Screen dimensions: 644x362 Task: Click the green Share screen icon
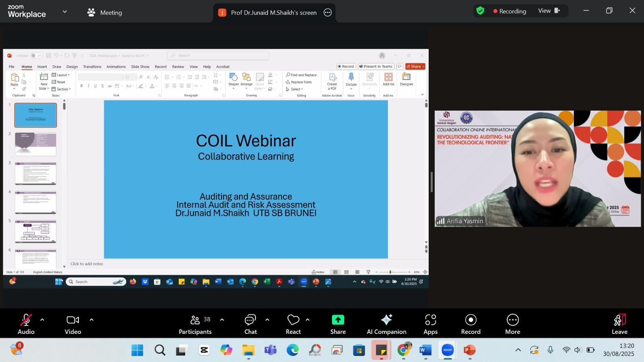point(338,320)
